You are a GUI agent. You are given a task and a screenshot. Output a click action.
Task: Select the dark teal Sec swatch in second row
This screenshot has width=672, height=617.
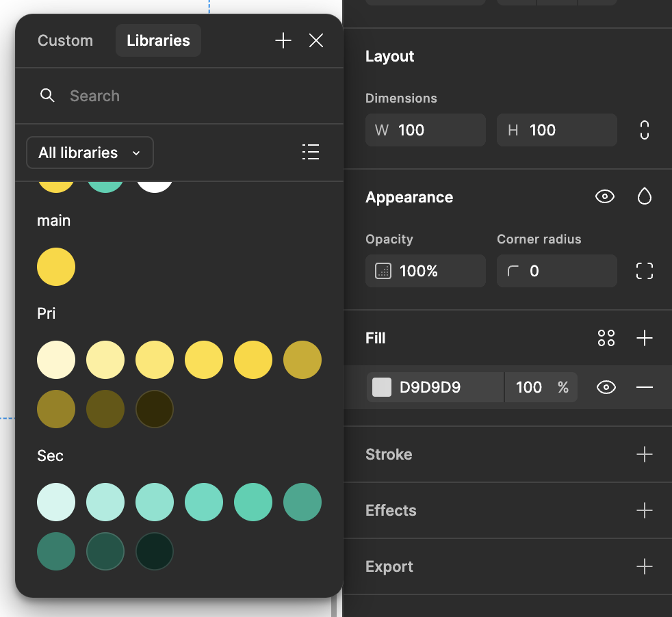pos(56,551)
